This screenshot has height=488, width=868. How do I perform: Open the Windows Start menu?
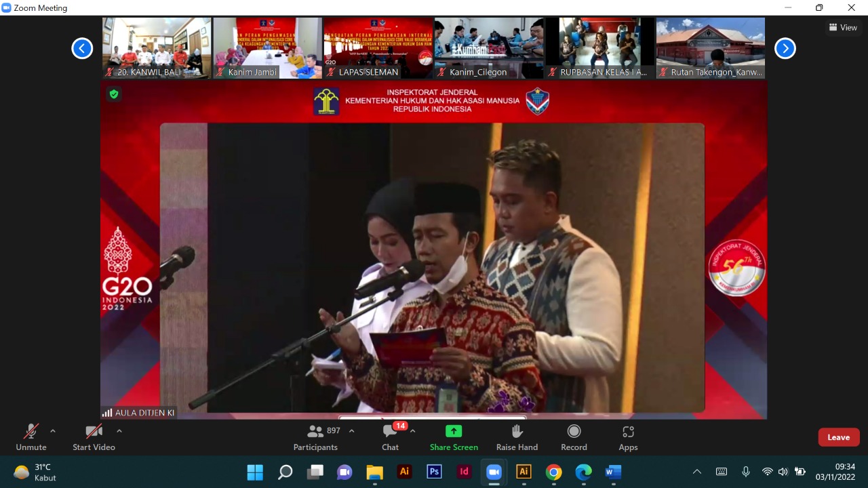(x=255, y=472)
